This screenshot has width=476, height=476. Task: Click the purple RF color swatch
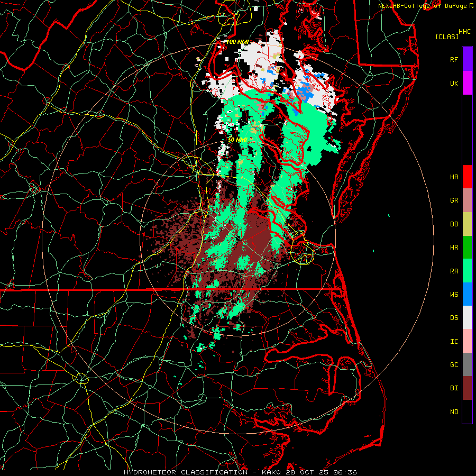[467, 59]
